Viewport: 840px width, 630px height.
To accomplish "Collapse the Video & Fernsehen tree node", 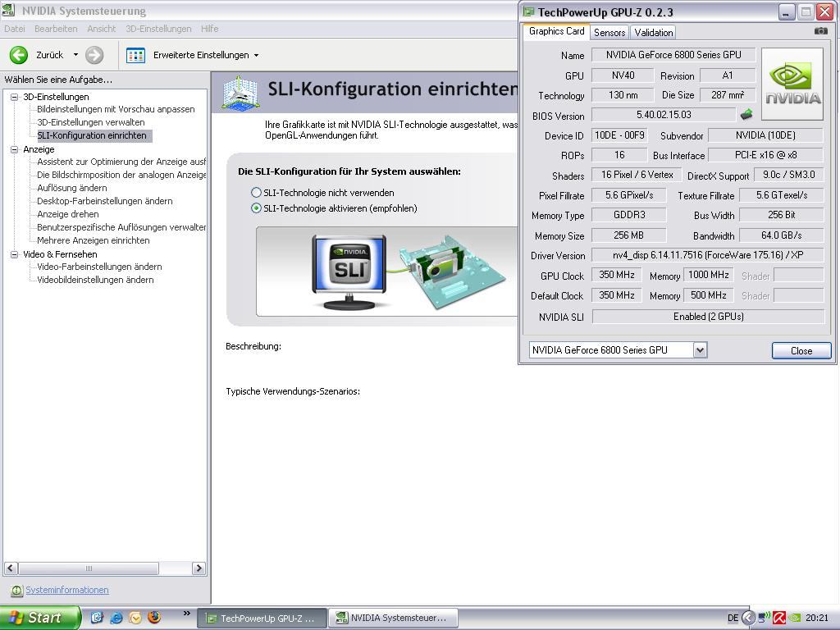I will (x=15, y=254).
